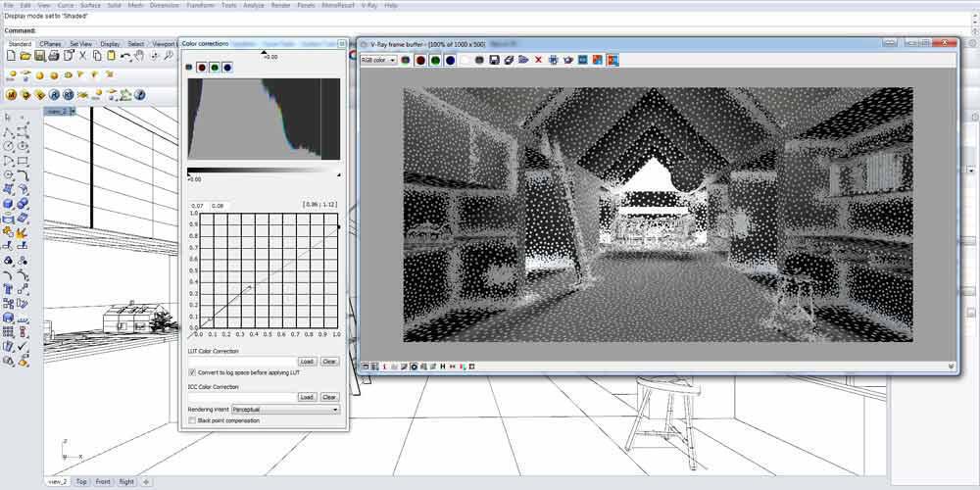Viewport: 980px width, 490px height.
Task: Click the ICC Color Correction file field
Action: [242, 397]
